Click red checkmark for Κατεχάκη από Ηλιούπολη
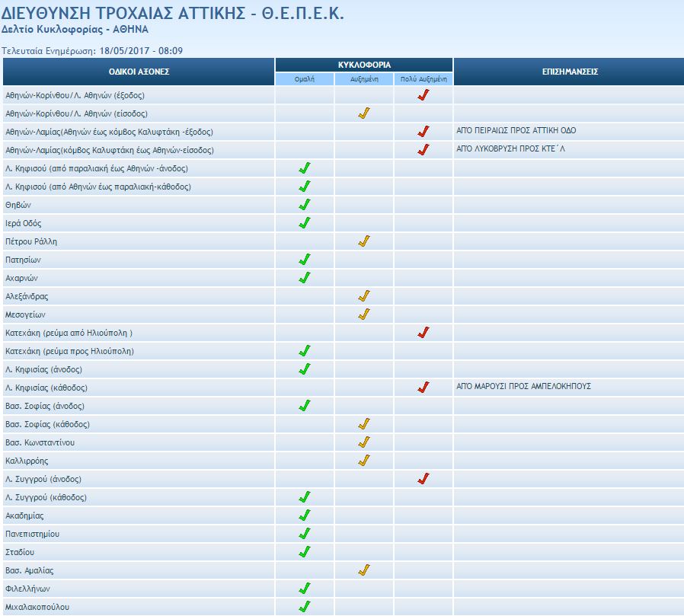This screenshot has width=684, height=616. (x=424, y=333)
